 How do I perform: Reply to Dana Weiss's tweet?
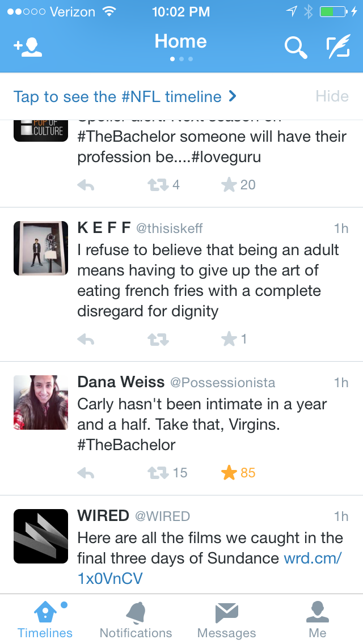86,473
